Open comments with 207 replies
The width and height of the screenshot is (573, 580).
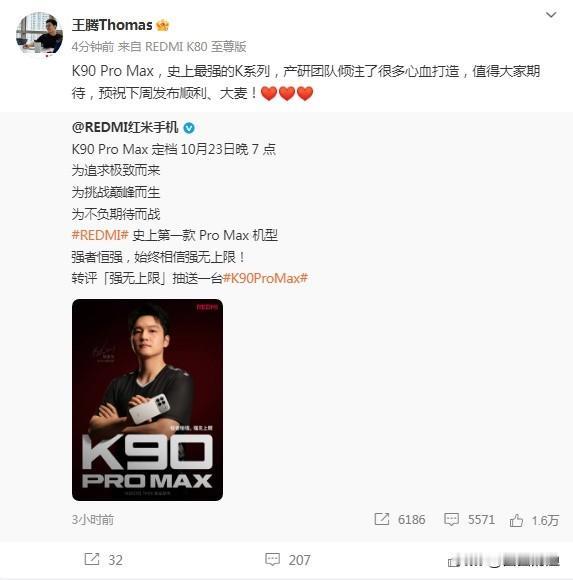tap(288, 560)
